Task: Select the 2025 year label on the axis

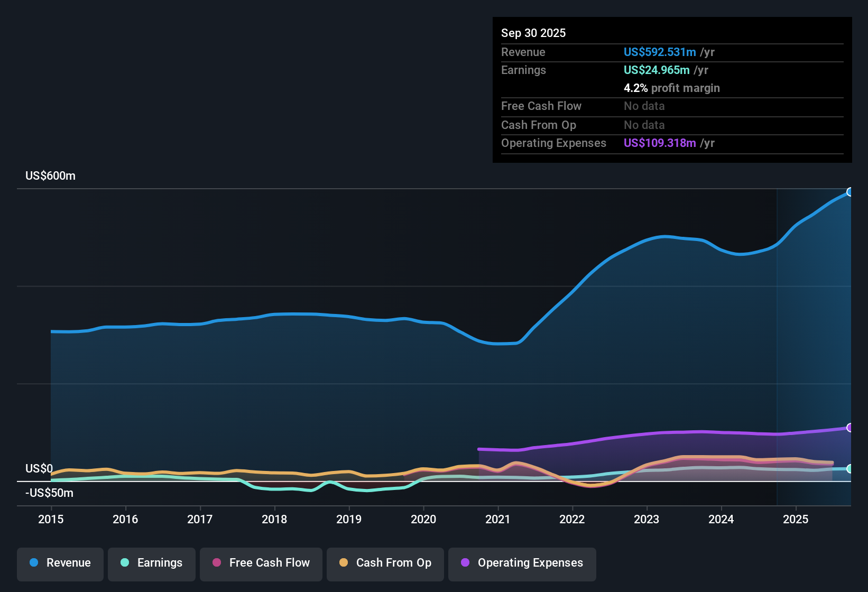Action: click(796, 520)
